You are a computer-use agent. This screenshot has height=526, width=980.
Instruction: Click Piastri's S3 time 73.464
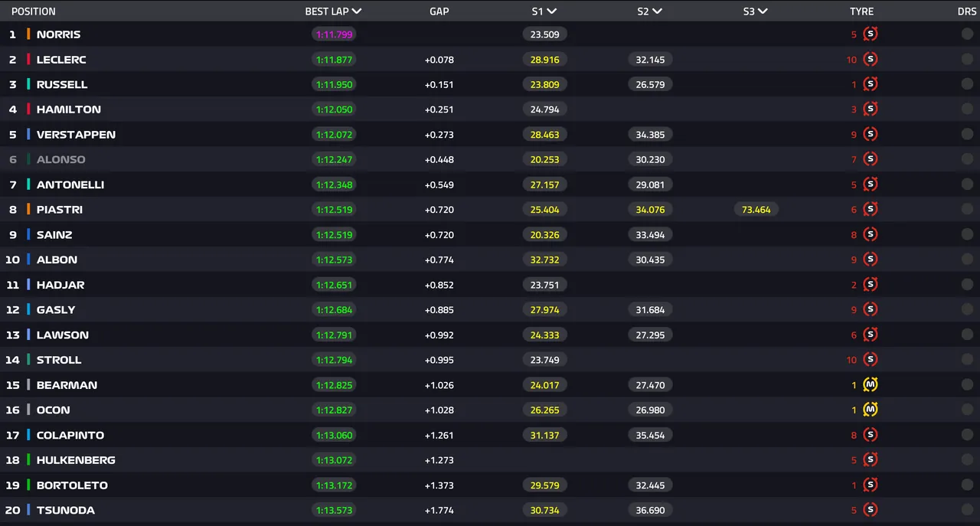[x=756, y=210]
